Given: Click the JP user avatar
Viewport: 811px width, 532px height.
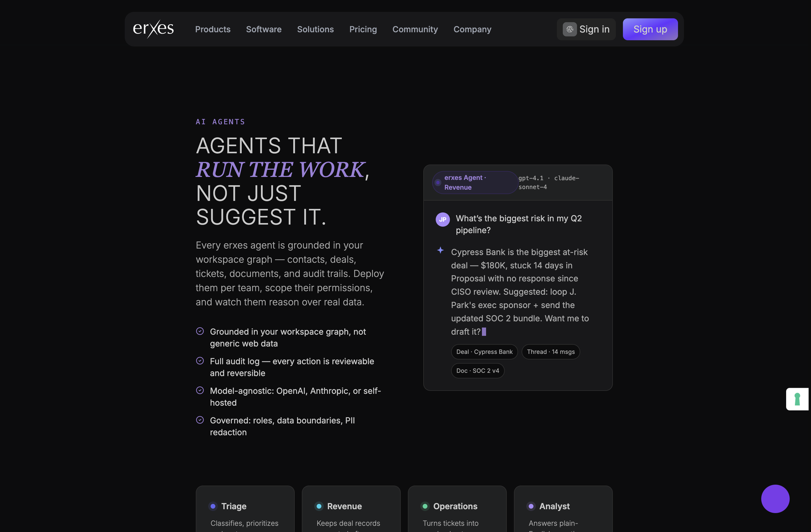Looking at the screenshot, I should (443, 219).
